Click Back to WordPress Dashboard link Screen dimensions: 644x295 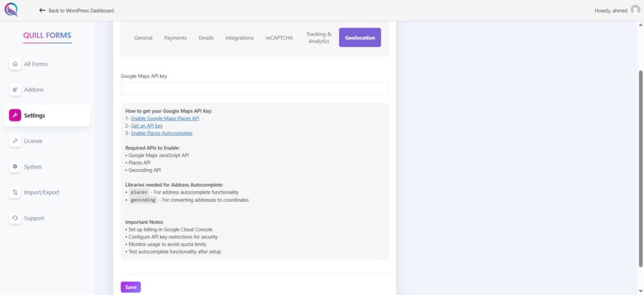pos(81,11)
